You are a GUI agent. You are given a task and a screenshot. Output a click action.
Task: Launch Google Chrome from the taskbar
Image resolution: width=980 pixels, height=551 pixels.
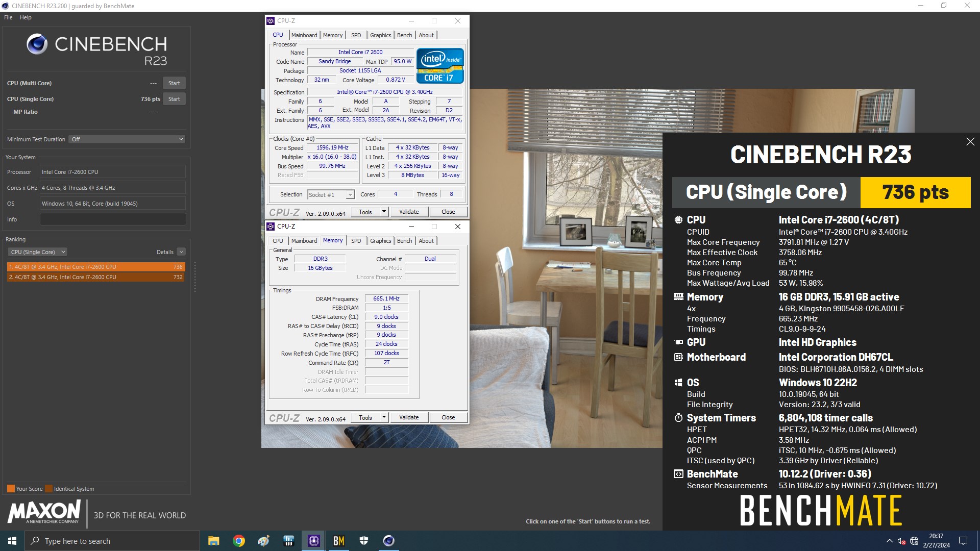pos(239,541)
